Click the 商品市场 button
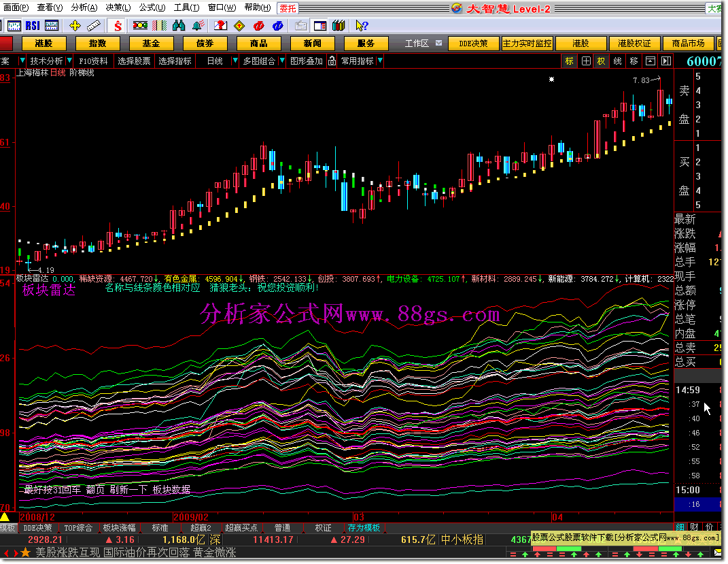 (688, 44)
